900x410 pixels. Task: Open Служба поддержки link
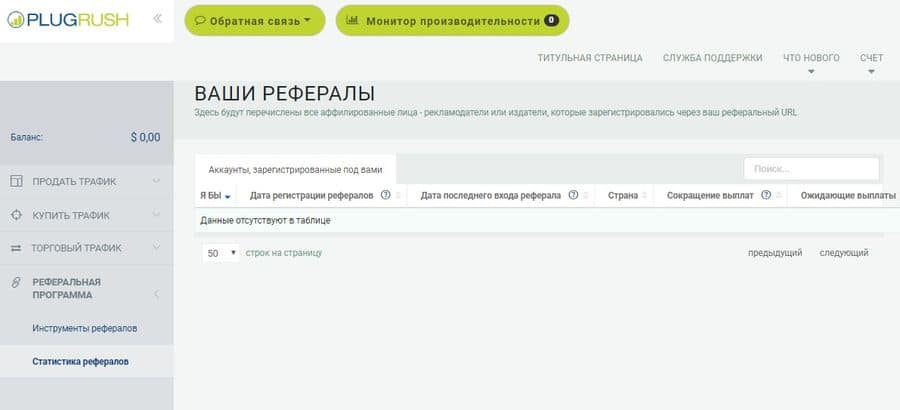pyautogui.click(x=712, y=58)
